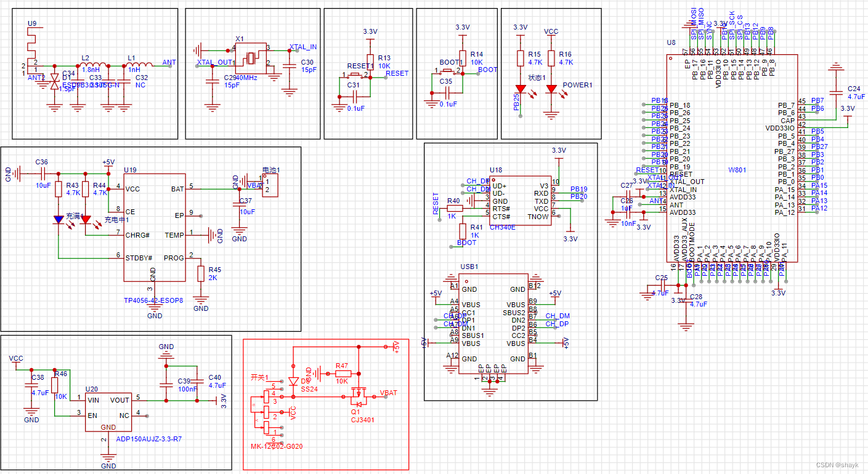Click the ANT net label near L1
This screenshot has height=474, width=868.
pyautogui.click(x=168, y=62)
